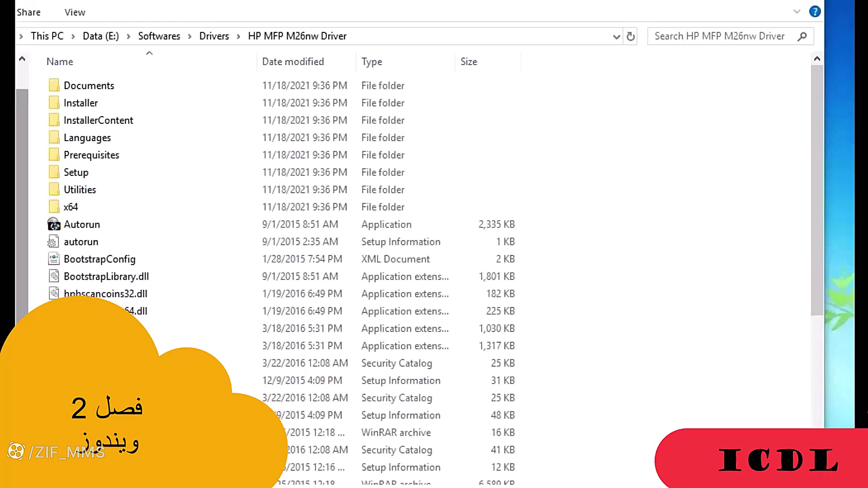This screenshot has width=868, height=488.
Task: Navigate to Data (E:) breadcrumb
Action: point(100,36)
